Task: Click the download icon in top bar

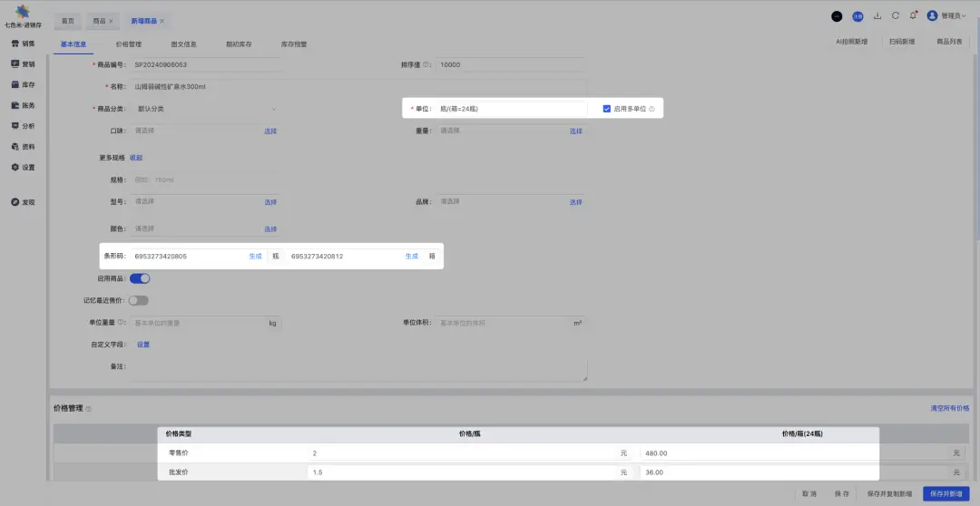Action: point(877,15)
